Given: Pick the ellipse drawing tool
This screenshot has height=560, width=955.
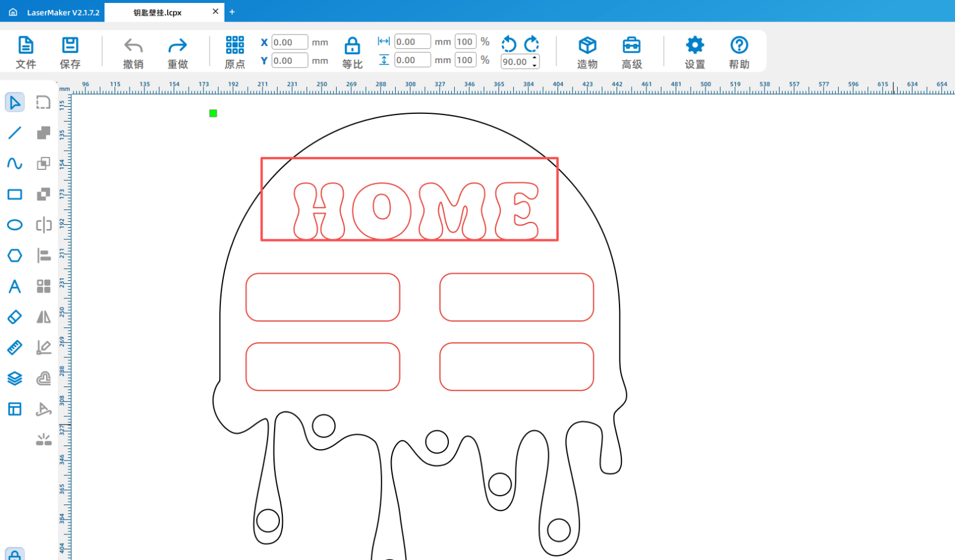Looking at the screenshot, I should (15, 225).
